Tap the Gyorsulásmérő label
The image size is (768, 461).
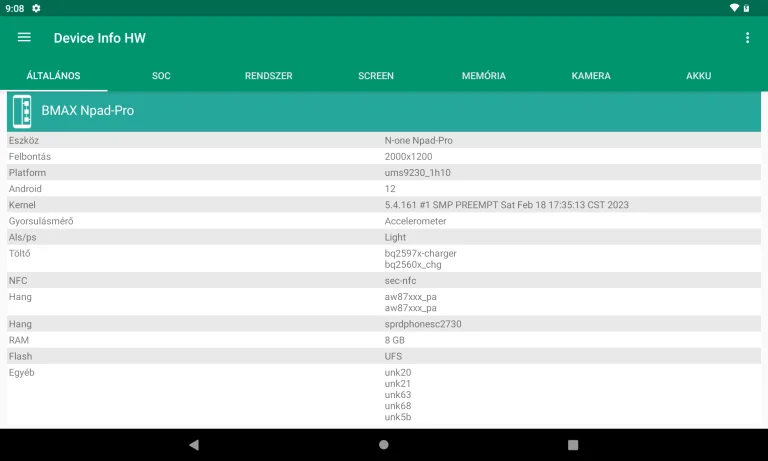coord(41,221)
